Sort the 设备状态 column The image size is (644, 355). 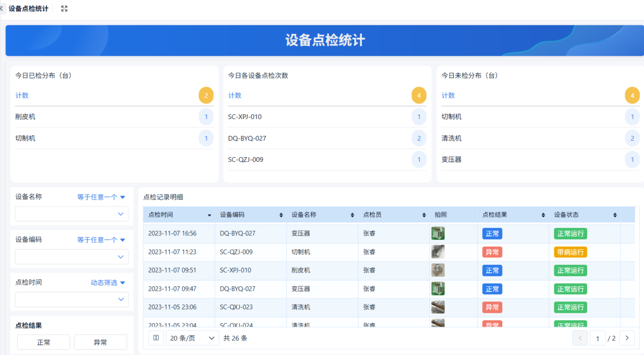tap(615, 215)
